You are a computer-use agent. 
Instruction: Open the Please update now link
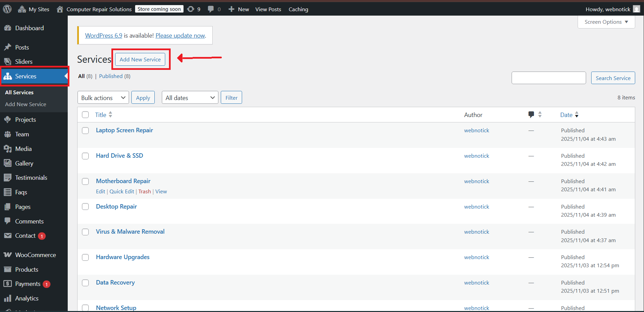[x=180, y=36]
